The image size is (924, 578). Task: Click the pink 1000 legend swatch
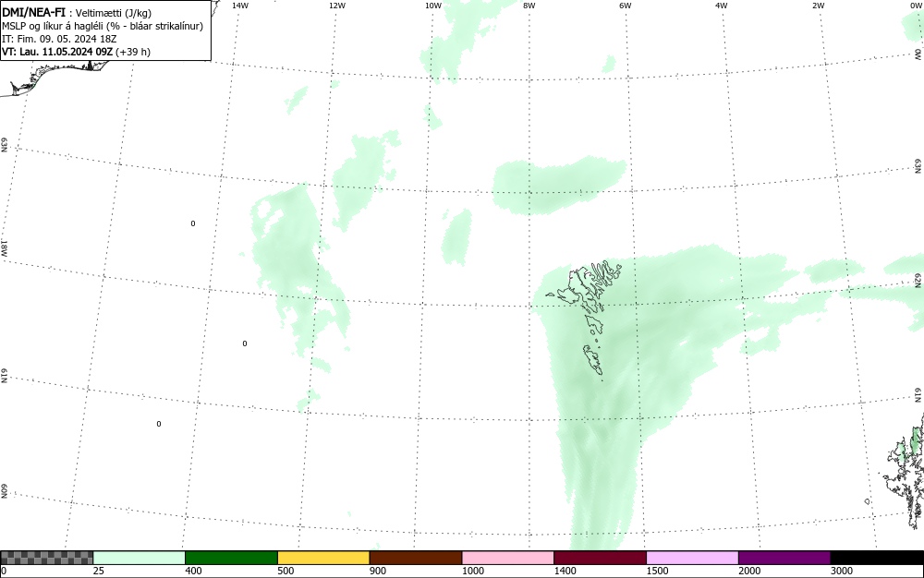[508, 558]
